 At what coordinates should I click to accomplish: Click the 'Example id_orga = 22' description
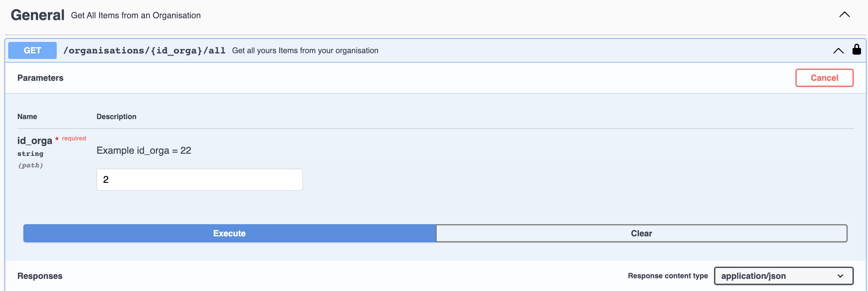(144, 150)
